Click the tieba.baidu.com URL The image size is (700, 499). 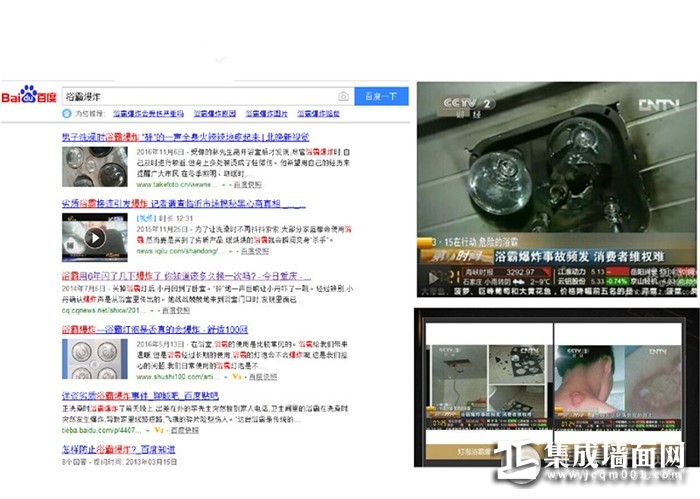tap(102, 430)
